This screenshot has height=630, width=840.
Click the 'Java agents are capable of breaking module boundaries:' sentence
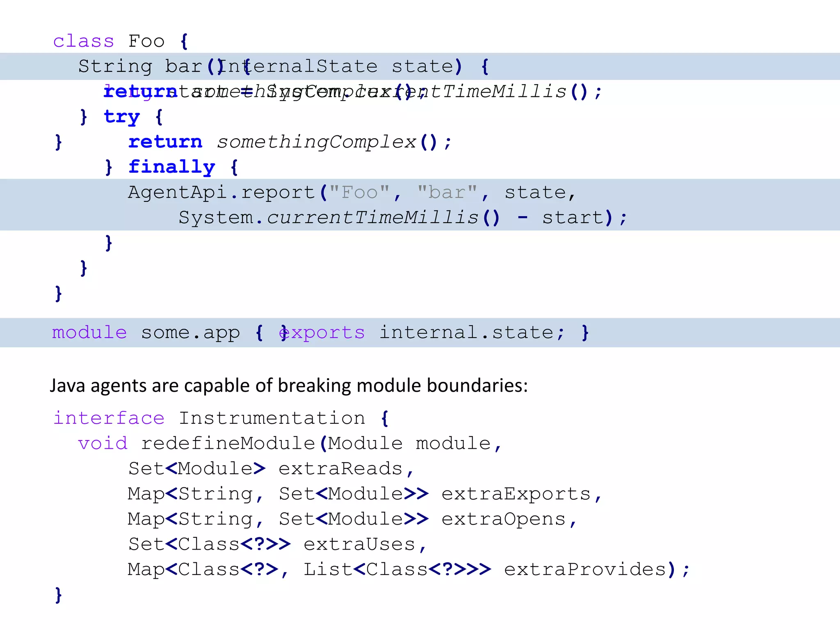point(289,386)
